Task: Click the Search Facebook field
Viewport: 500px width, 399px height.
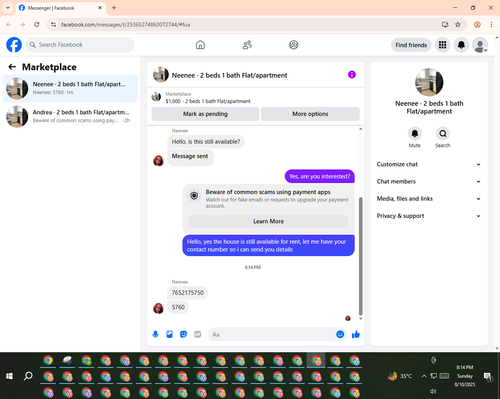Action: click(x=80, y=45)
